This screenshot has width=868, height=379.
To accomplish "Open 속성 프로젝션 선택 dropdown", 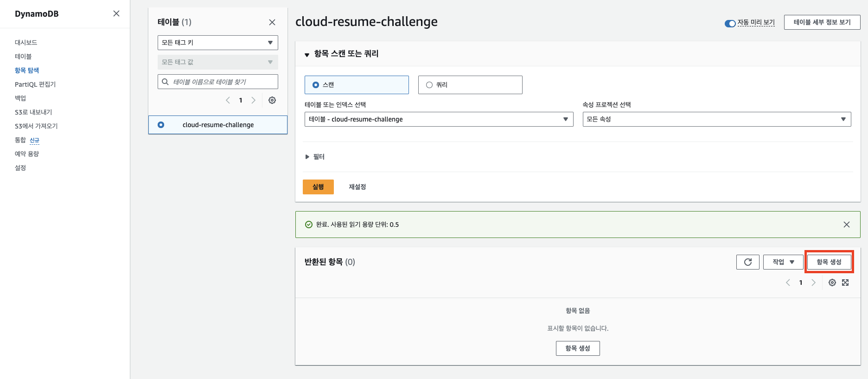I will (717, 119).
